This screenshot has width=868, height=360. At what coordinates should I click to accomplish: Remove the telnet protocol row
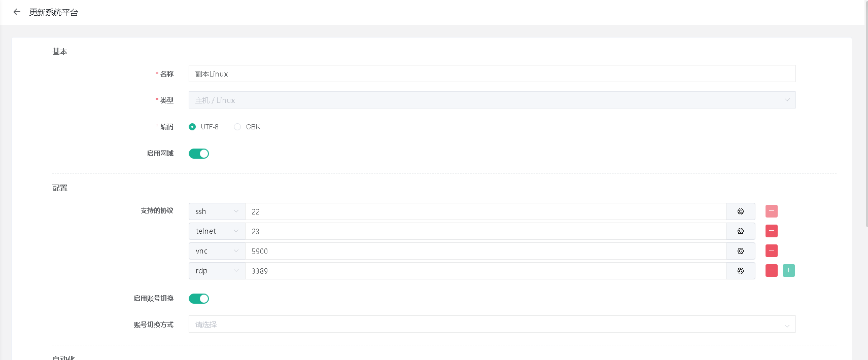pyautogui.click(x=772, y=231)
